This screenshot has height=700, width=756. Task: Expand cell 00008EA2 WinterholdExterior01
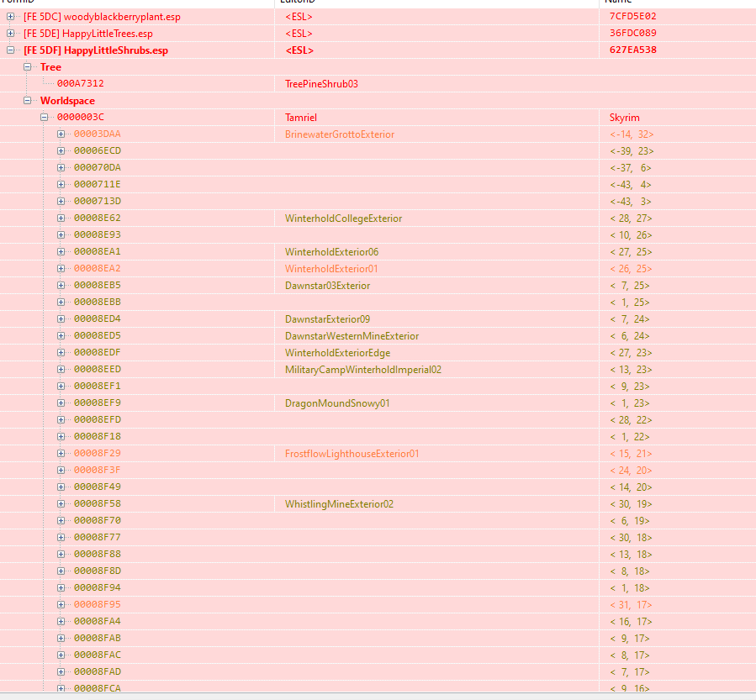click(61, 268)
